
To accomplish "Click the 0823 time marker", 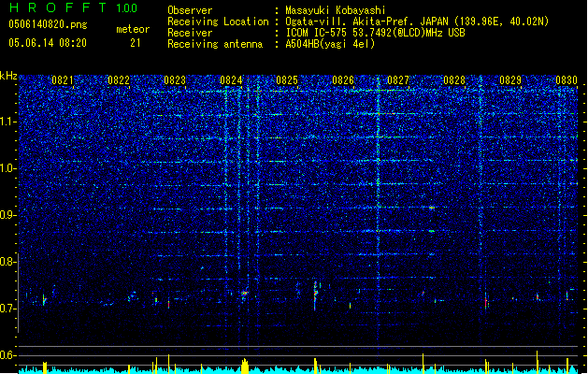I will coord(175,80).
